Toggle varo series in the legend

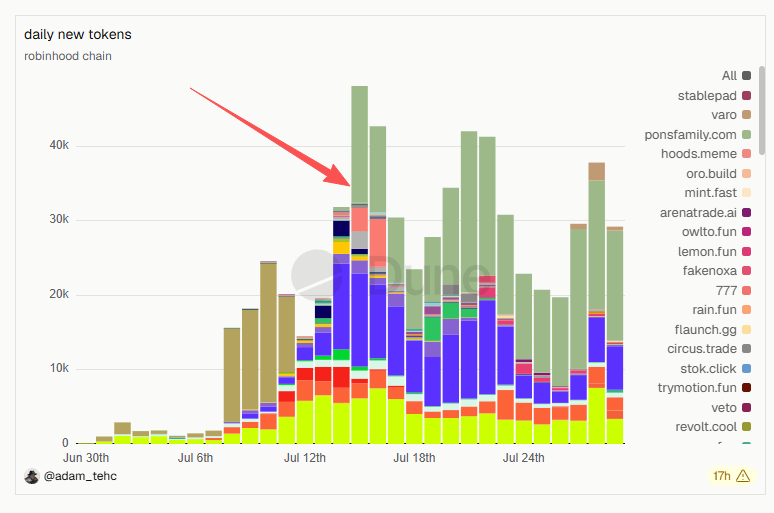pyautogui.click(x=731, y=115)
